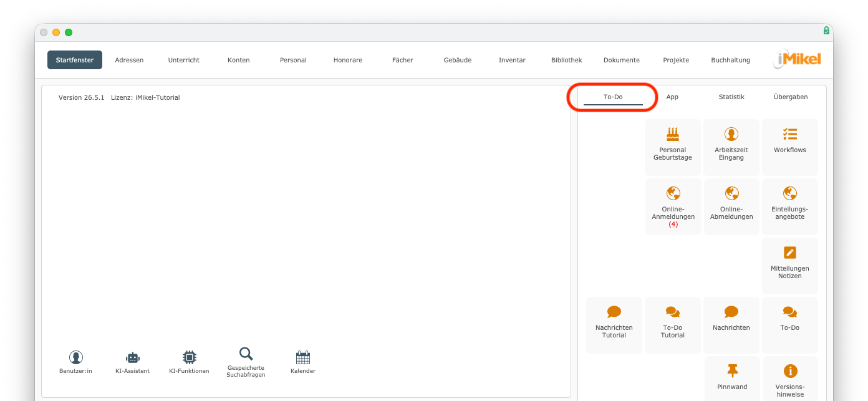Open the Nachrichten tile

731,325
